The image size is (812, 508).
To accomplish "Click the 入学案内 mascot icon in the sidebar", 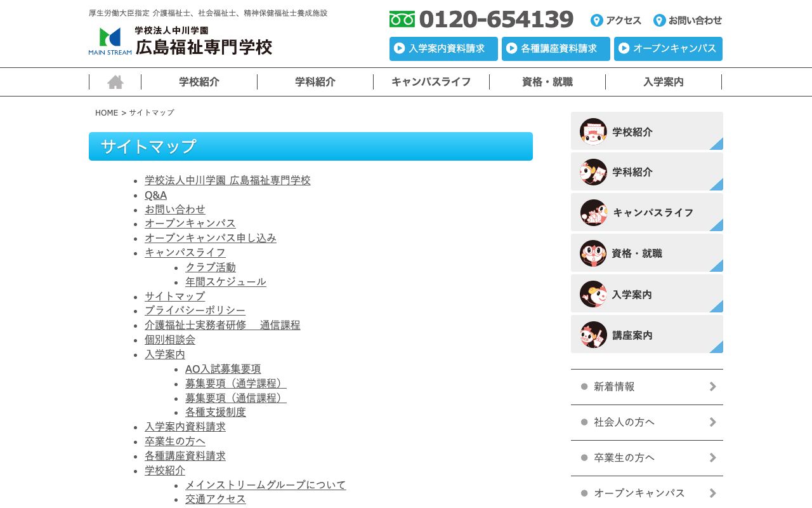I will (x=593, y=293).
